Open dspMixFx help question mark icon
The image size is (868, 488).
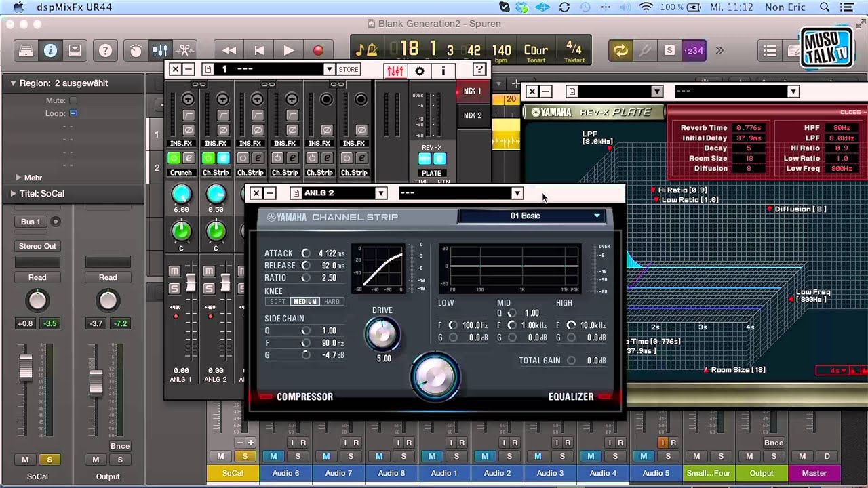pyautogui.click(x=479, y=69)
